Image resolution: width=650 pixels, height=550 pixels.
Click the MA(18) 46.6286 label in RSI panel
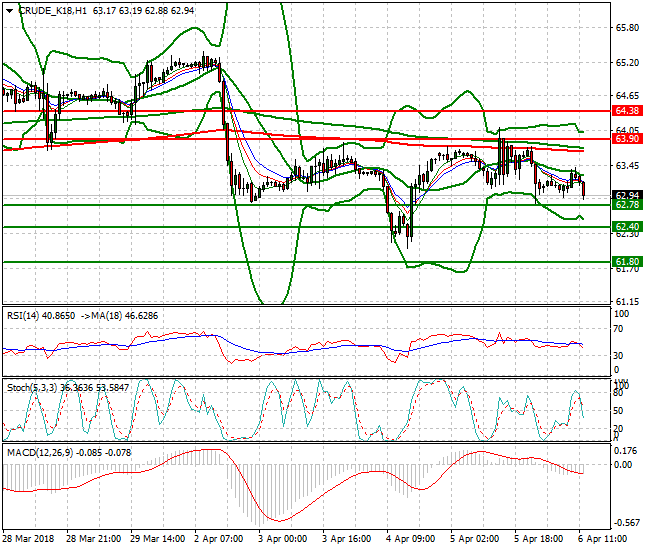click(125, 316)
